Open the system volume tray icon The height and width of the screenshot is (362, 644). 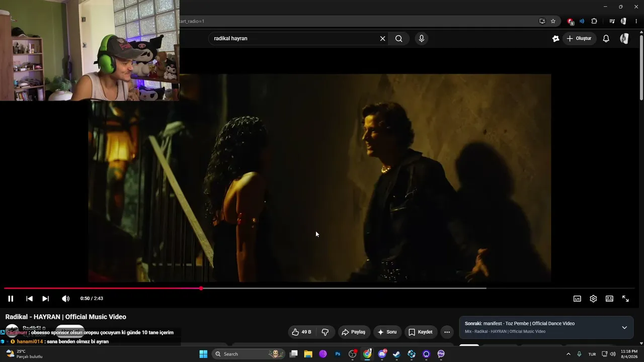613,354
